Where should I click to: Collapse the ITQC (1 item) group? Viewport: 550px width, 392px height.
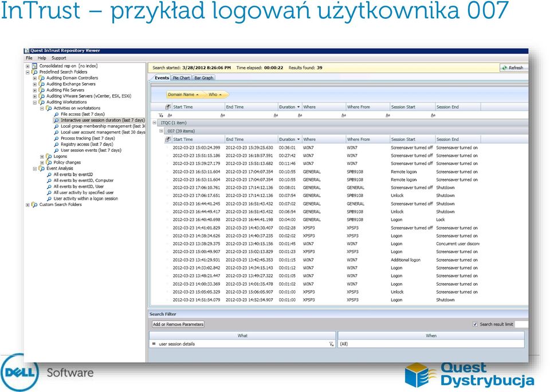click(154, 122)
